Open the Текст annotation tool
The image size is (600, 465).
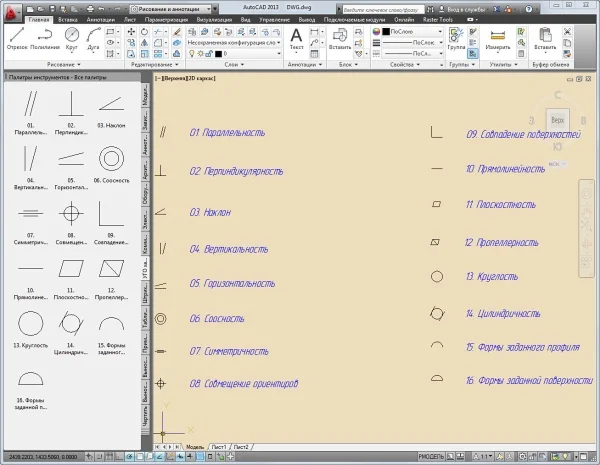pos(296,39)
